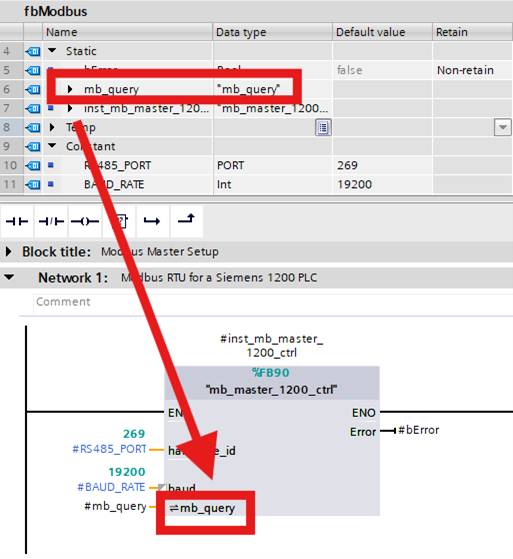Image resolution: width=513 pixels, height=559 pixels.
Task: Select the BAUD_RATE default value 19200
Action: (383, 185)
